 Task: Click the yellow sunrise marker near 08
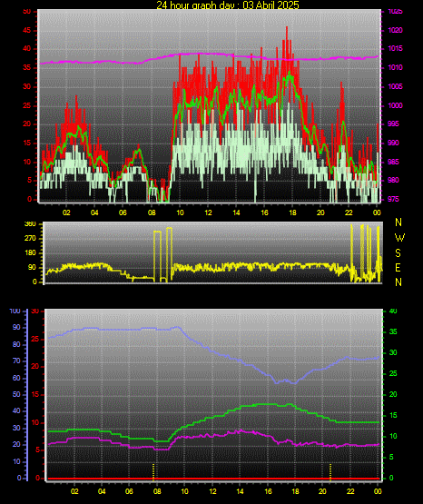pos(153,471)
